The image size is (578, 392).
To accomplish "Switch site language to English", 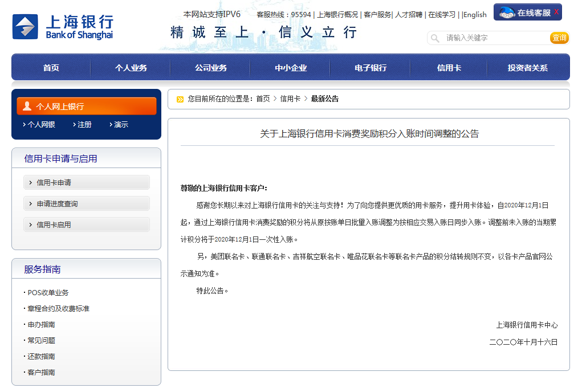I will [x=475, y=14].
